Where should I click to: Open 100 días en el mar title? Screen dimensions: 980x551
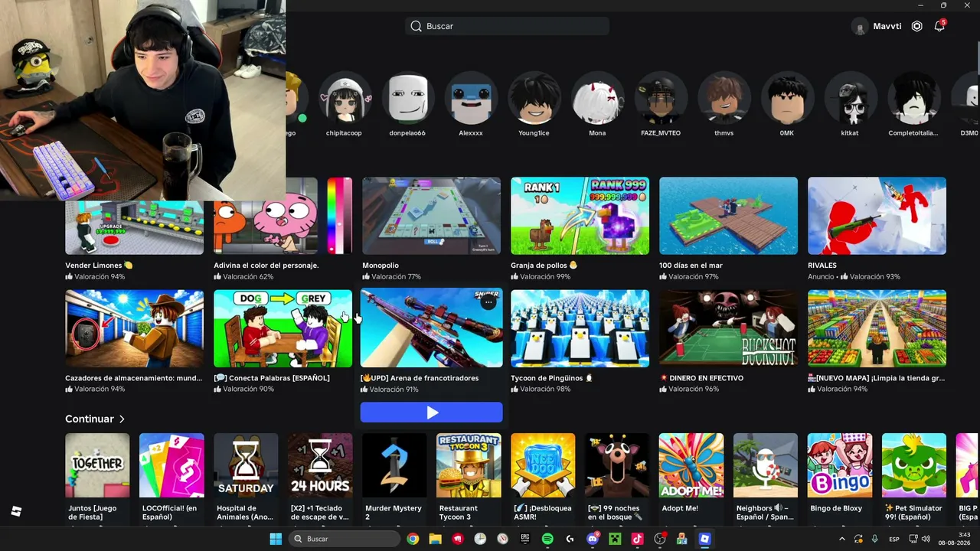pyautogui.click(x=691, y=266)
